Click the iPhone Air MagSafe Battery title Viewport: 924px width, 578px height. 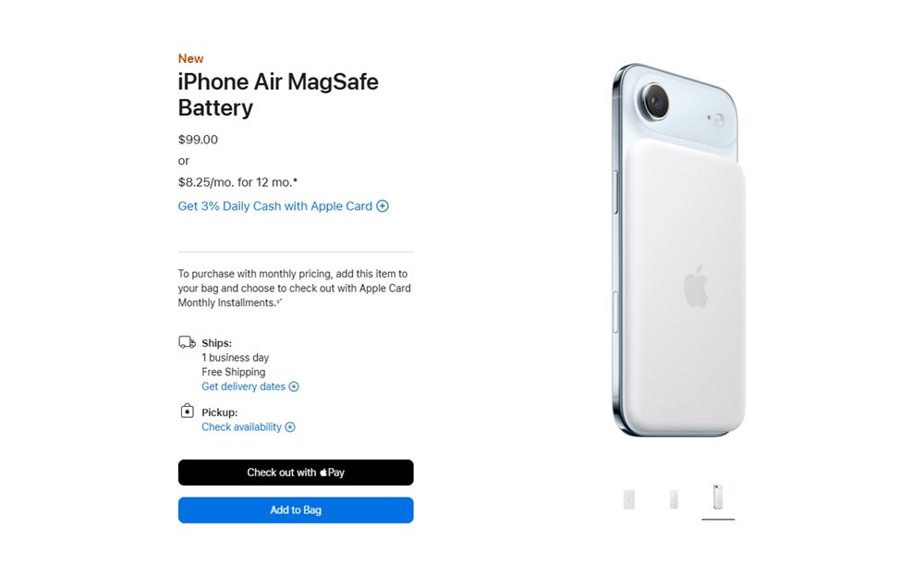click(x=278, y=94)
